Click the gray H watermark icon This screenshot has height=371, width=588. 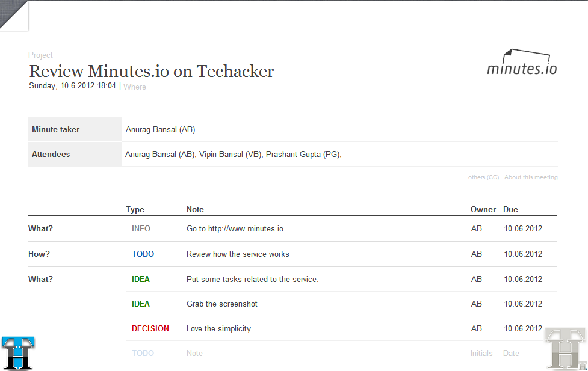566,349
